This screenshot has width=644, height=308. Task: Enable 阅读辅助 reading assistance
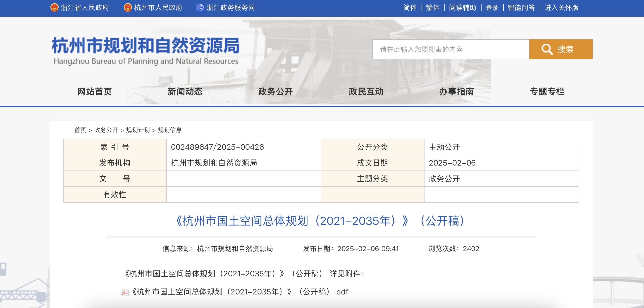(x=463, y=8)
